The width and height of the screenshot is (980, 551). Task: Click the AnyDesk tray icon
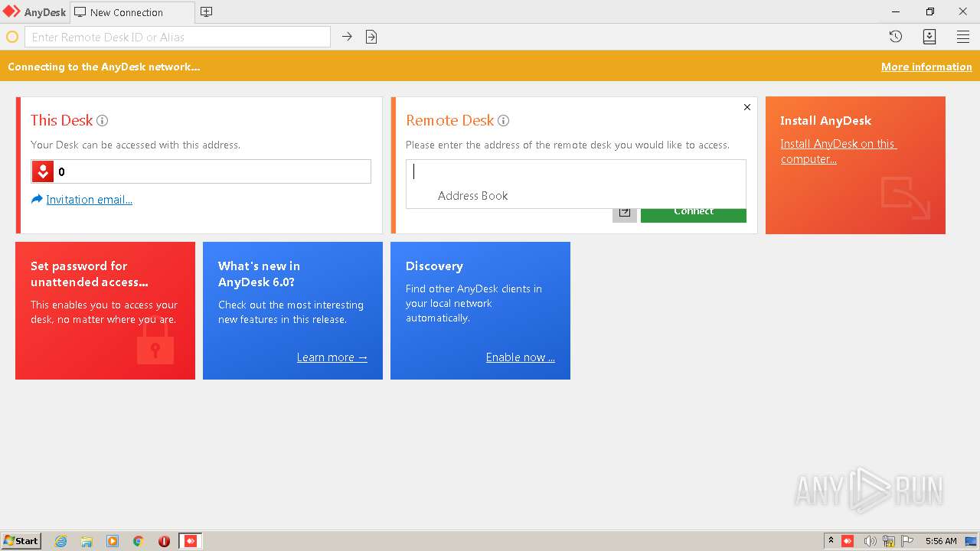point(848,541)
